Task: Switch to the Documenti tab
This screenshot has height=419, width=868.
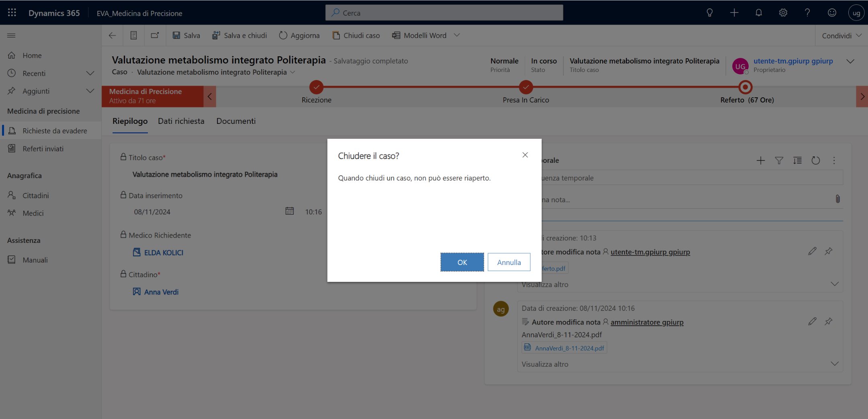Action: (236, 121)
